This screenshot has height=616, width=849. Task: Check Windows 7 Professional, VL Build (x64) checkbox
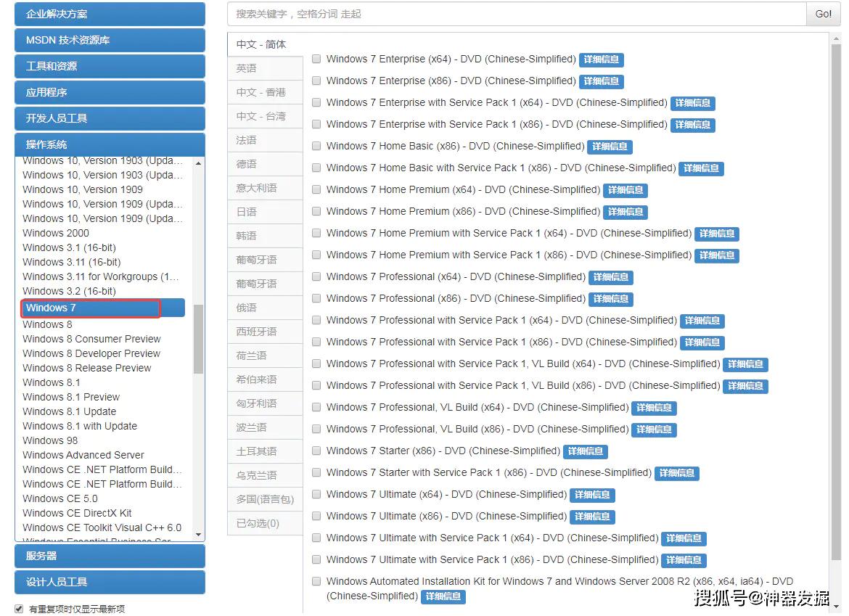coord(316,407)
